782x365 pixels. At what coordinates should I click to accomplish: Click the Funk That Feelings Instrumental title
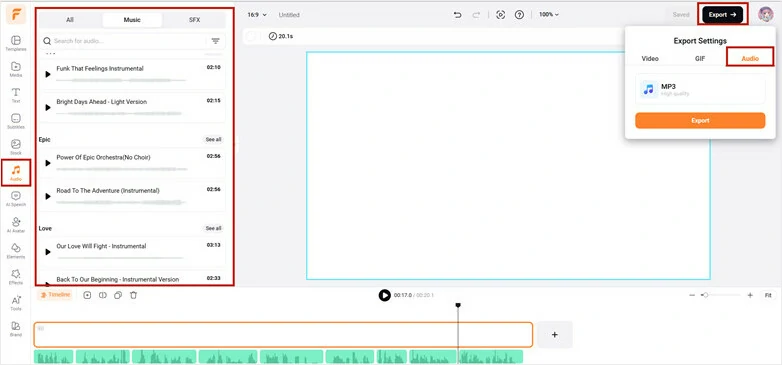(100, 68)
